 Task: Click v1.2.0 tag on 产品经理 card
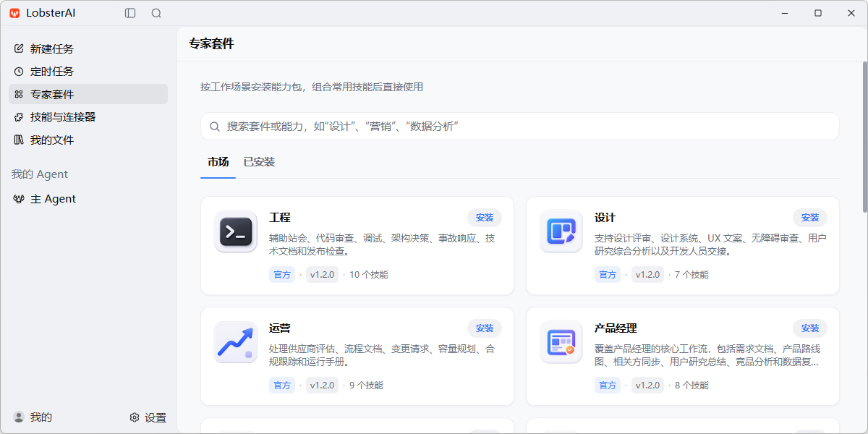[x=647, y=386]
